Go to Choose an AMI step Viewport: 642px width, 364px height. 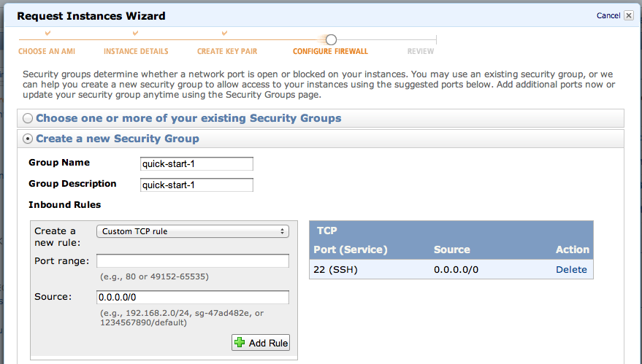click(47, 52)
